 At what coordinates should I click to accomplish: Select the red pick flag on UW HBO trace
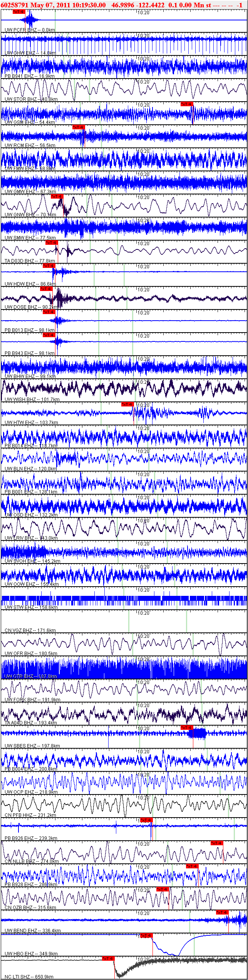[x=146, y=936]
